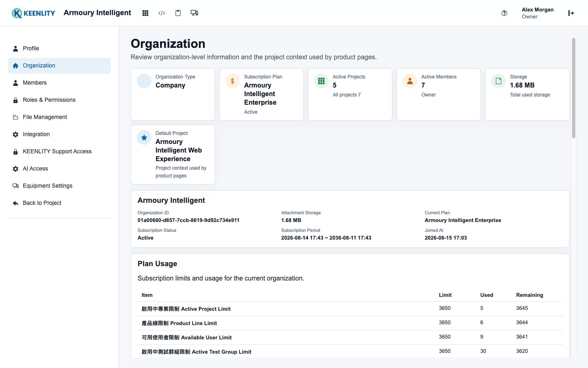Return via Back to Project
Screen dimensions: 588x368
[59, 203]
